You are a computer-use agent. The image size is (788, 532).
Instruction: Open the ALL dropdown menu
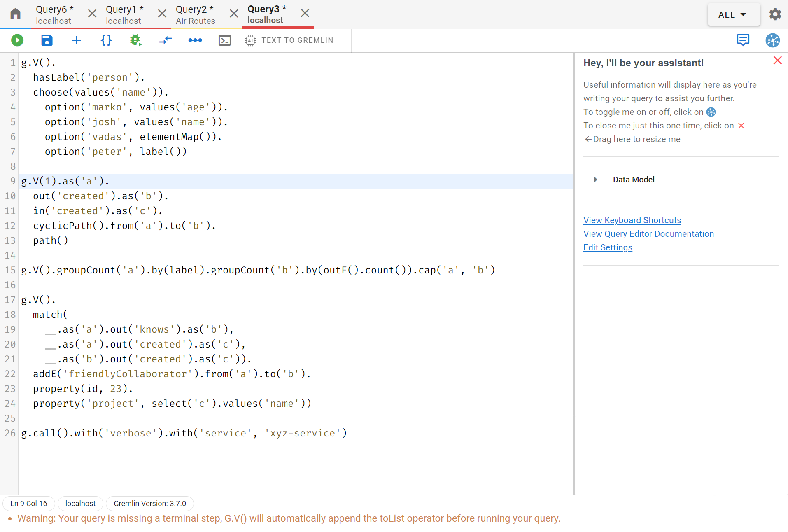pos(734,15)
